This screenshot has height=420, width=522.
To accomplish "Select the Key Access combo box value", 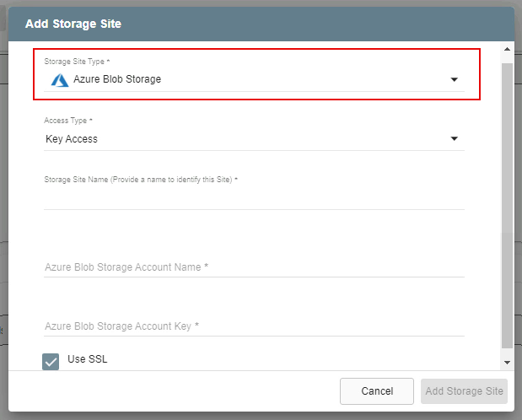I will click(72, 139).
